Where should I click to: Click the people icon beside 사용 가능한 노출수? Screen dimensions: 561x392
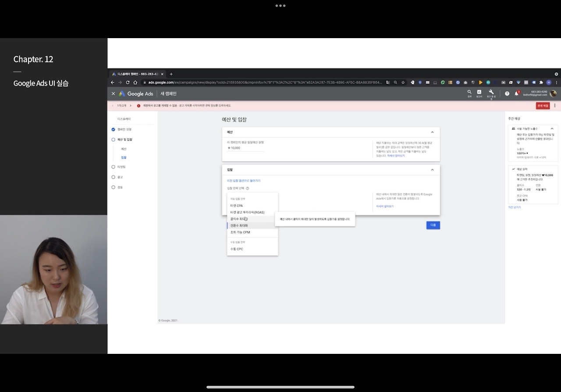point(513,129)
